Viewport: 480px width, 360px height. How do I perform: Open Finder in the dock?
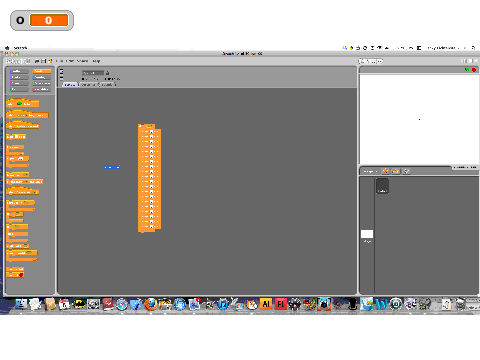(21, 304)
